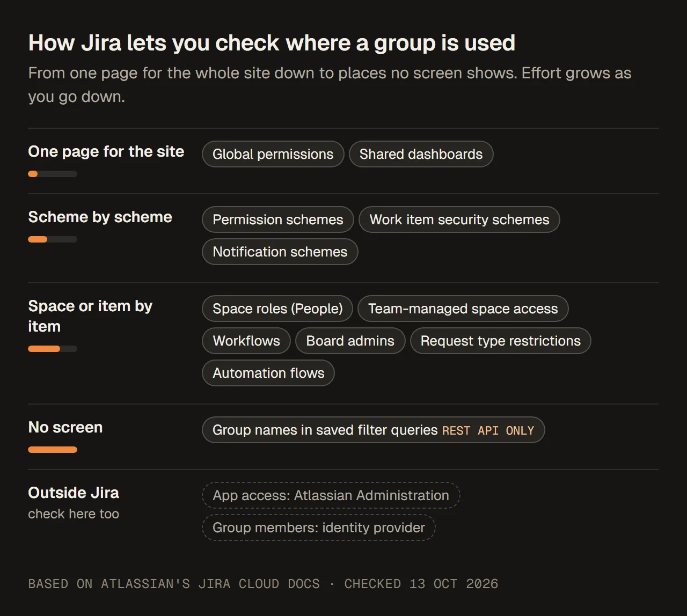Click the 'REST API ONLY' tag
The height and width of the screenshot is (616, 687).
tap(488, 431)
